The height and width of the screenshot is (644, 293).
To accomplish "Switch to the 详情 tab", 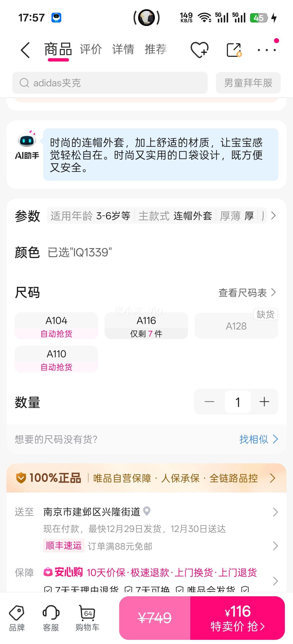I will (123, 49).
